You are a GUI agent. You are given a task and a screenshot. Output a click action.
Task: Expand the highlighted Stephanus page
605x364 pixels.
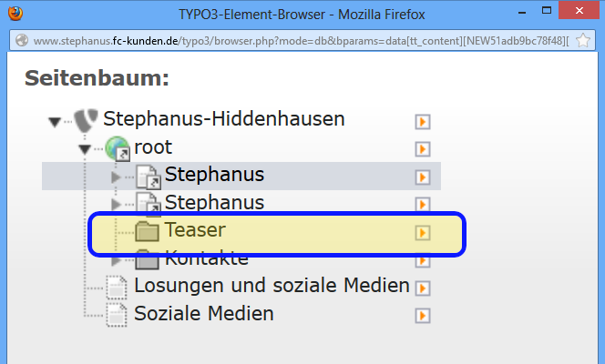[x=116, y=177]
